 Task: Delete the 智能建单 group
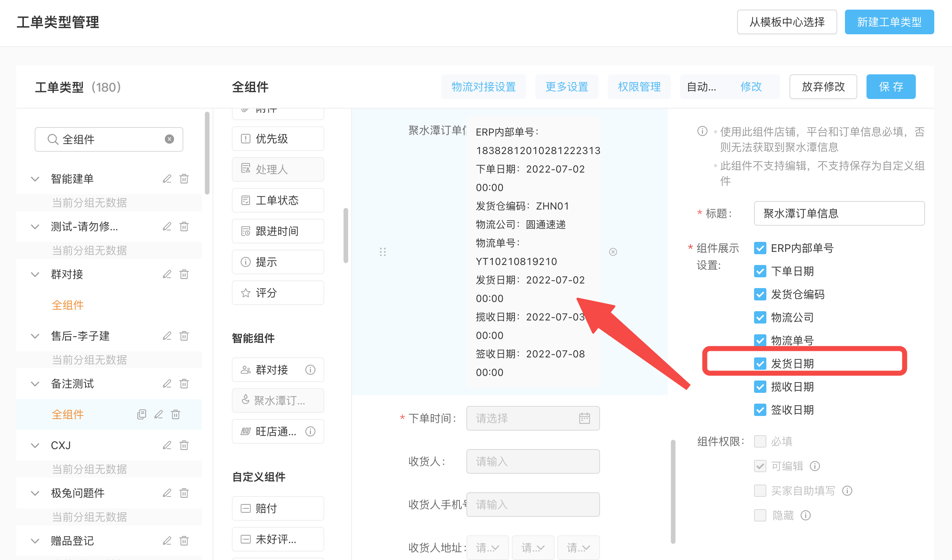click(x=184, y=179)
